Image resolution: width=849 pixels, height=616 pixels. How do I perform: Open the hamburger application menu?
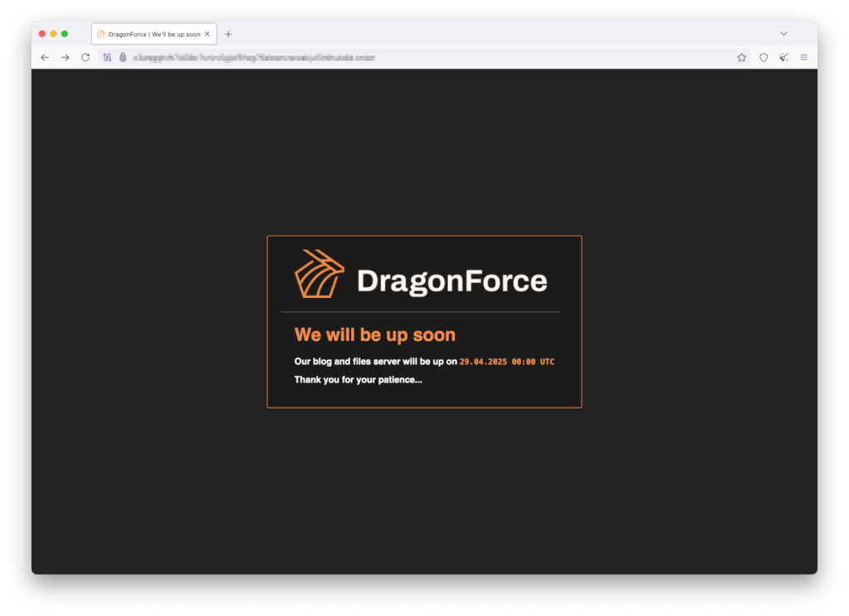click(x=804, y=57)
